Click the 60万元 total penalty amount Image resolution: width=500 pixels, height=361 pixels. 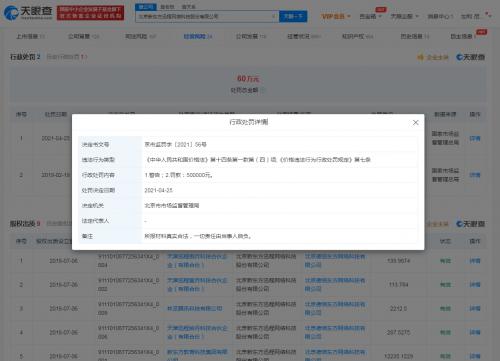248,79
